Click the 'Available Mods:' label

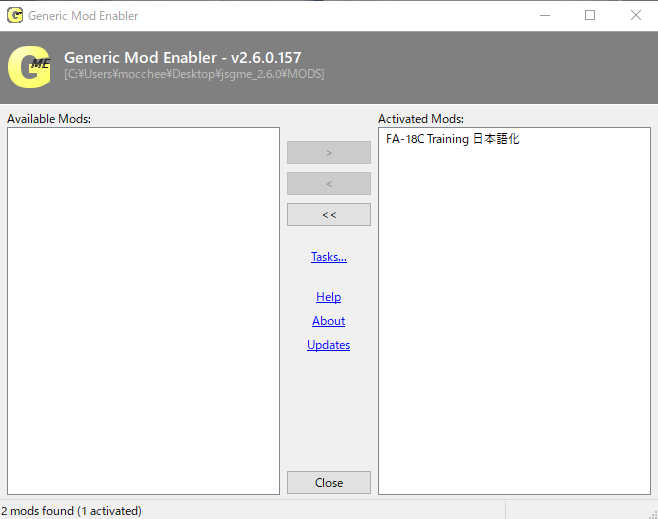(49, 119)
